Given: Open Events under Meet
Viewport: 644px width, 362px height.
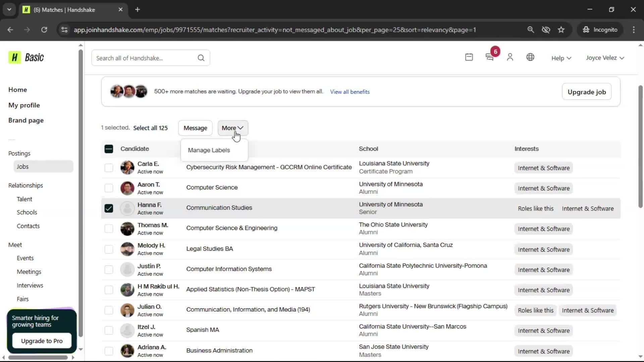Looking at the screenshot, I should pyautogui.click(x=25, y=258).
